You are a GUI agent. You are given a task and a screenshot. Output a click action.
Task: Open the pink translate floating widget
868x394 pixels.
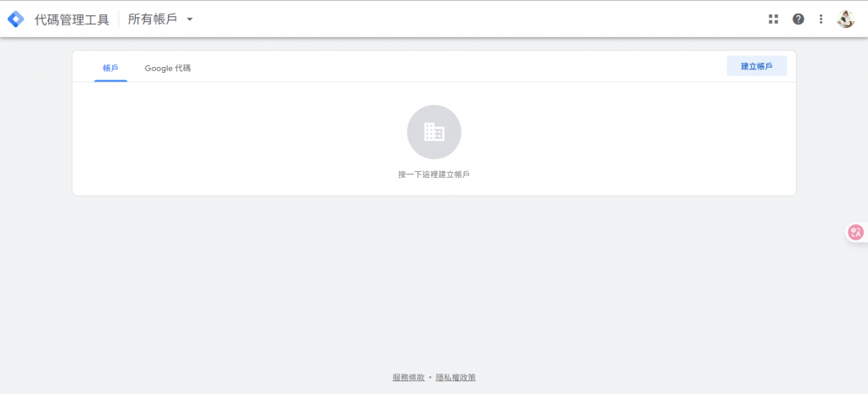[x=856, y=232]
